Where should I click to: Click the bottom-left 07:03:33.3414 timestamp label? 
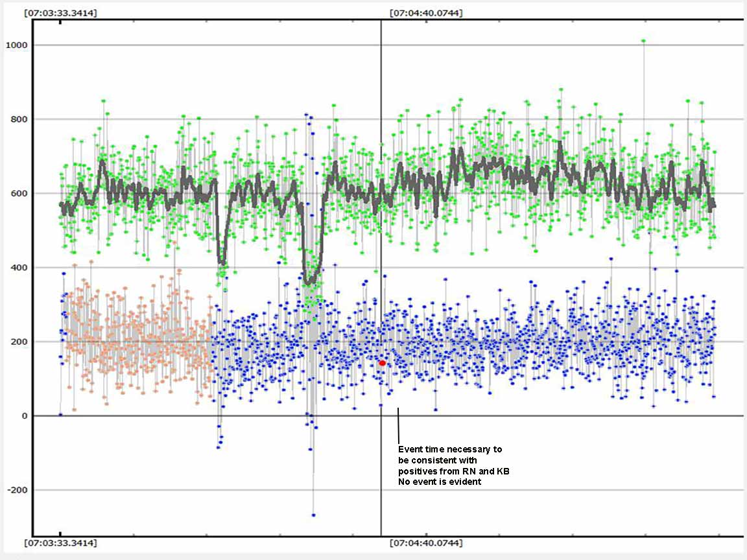[60, 542]
